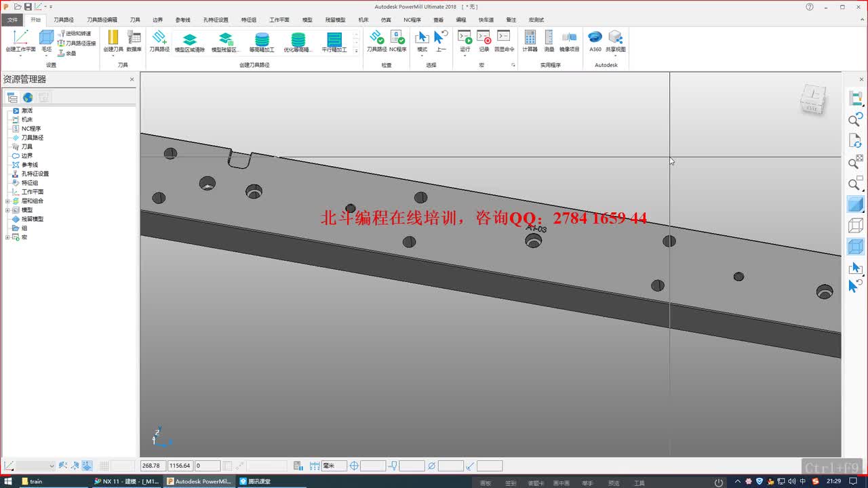Click NC Program (NC程序) verify icon
Image resolution: width=868 pixels, height=488 pixels.
click(x=397, y=37)
